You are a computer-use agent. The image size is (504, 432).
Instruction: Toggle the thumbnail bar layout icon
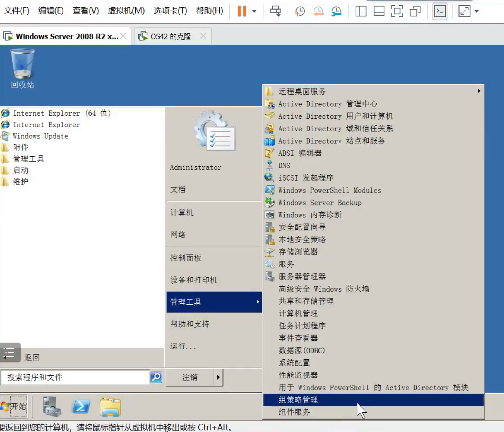pos(379,11)
